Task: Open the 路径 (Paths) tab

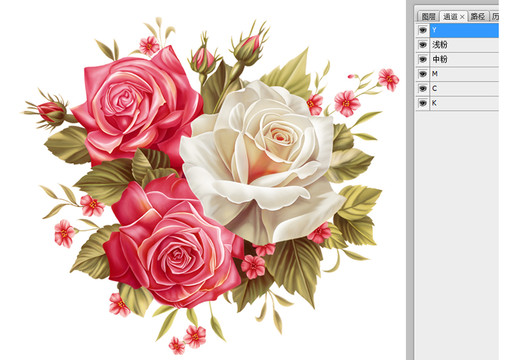Action: click(x=478, y=16)
